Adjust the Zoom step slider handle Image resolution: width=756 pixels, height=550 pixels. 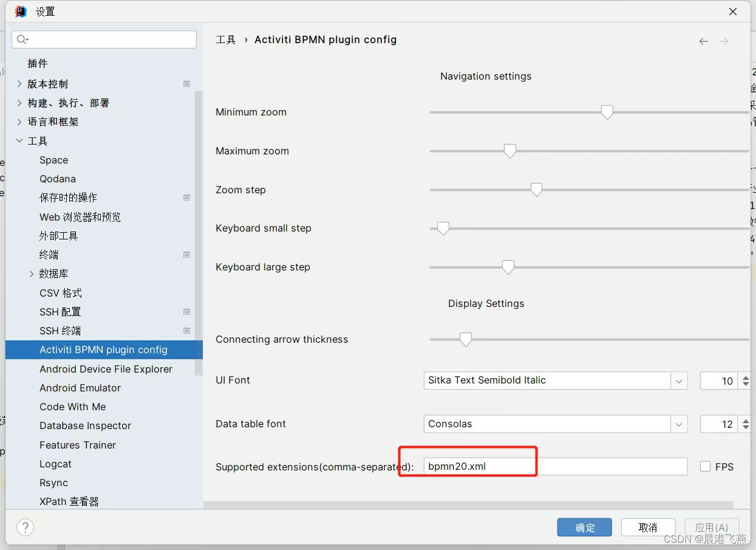tap(536, 190)
